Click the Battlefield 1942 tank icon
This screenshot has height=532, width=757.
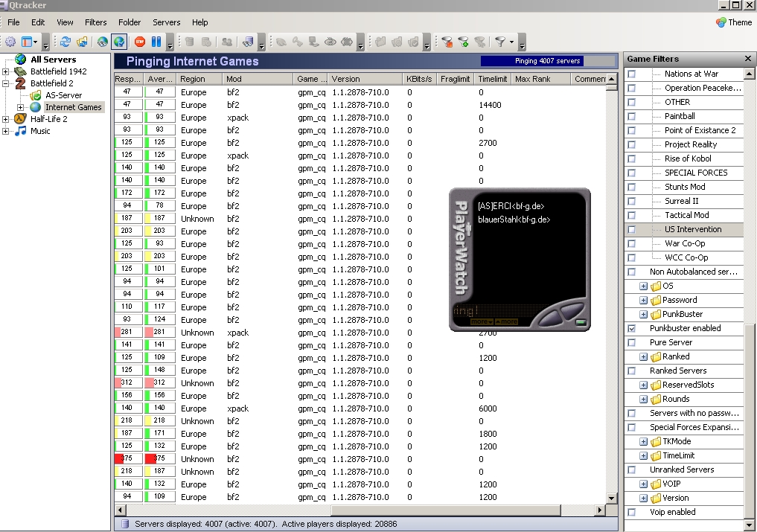coord(20,71)
